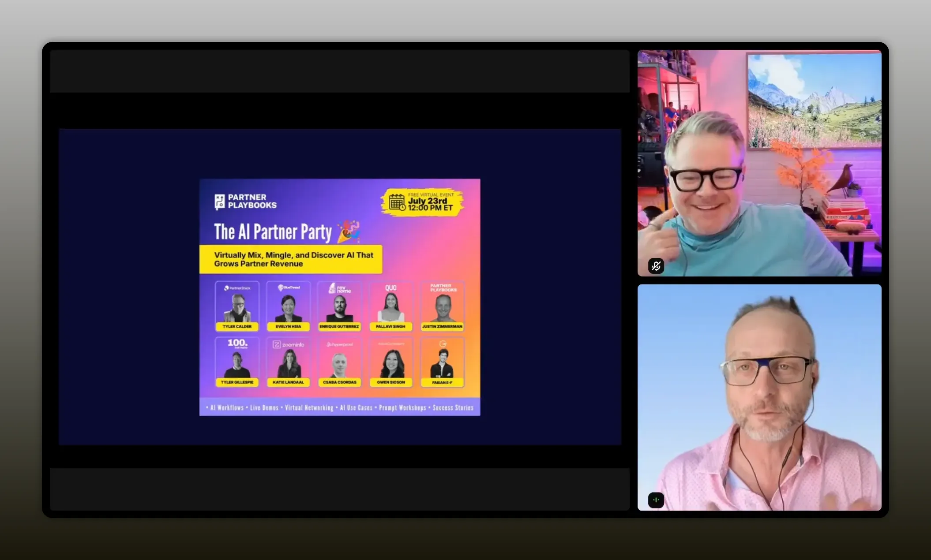Click "AI Workflows" in the slide's bottom strip

(227, 408)
